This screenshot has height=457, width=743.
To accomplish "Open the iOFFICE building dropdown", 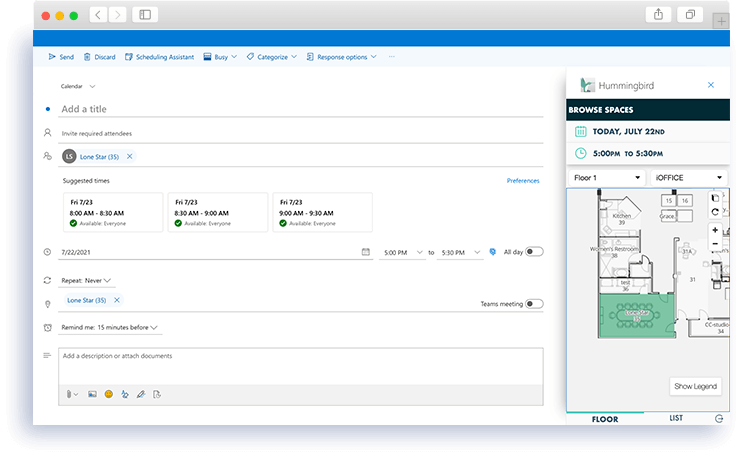I will tap(689, 178).
